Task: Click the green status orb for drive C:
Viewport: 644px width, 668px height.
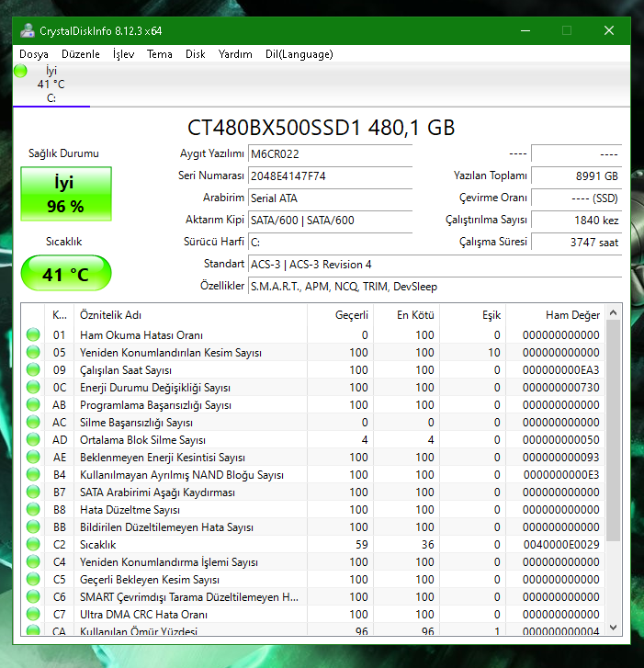Action: 20,72
